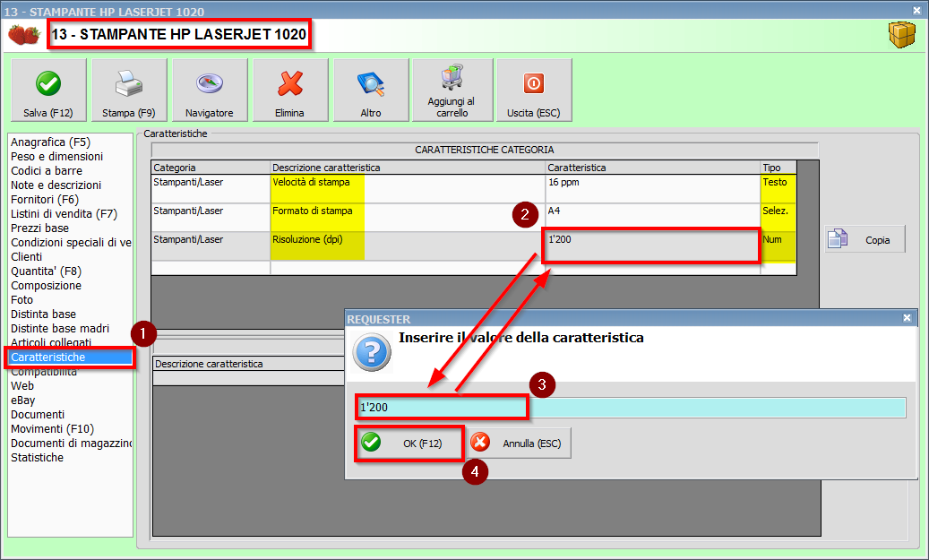The image size is (929, 560).
Task: Select eBay in sidebar
Action: 23,400
